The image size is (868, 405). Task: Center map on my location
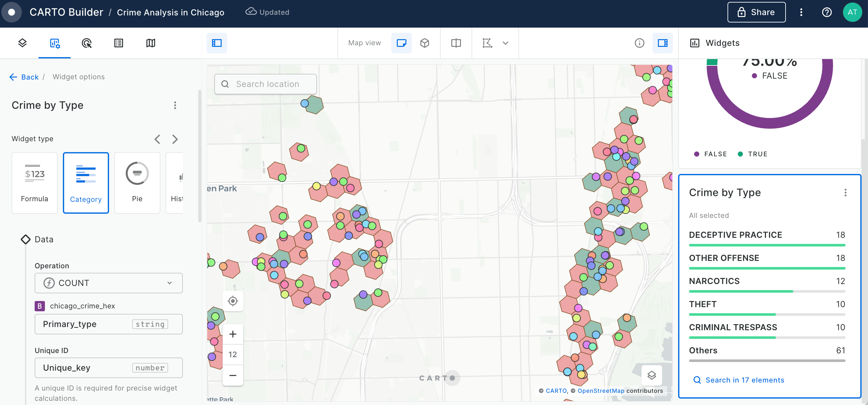tap(233, 301)
